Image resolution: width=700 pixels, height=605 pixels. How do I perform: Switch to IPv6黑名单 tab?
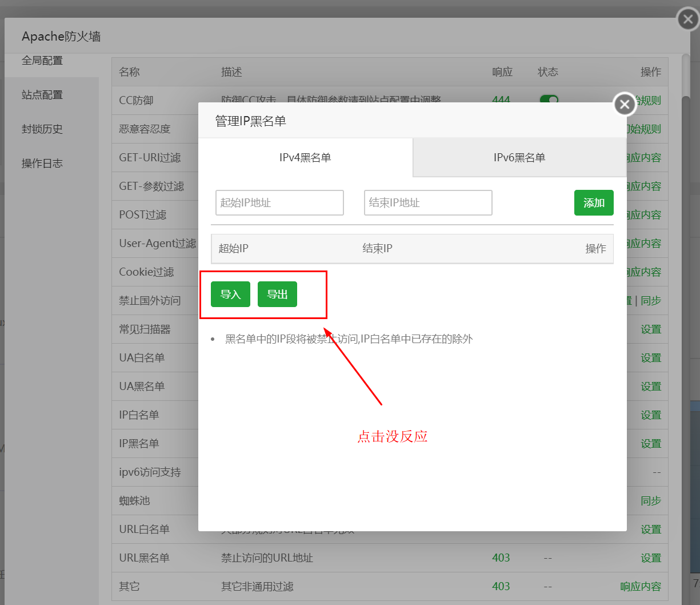519,157
